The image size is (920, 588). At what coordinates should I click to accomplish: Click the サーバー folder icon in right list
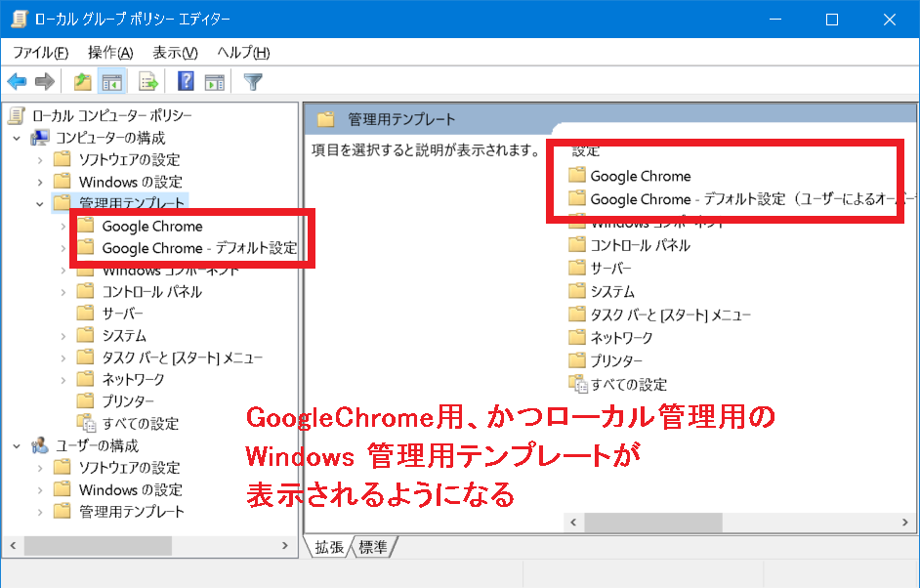coord(577,268)
